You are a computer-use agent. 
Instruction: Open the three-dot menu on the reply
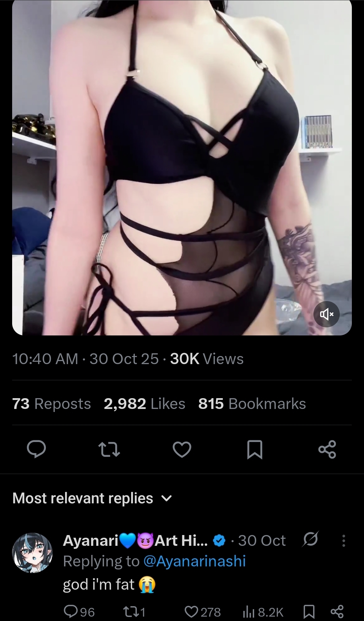pos(343,541)
